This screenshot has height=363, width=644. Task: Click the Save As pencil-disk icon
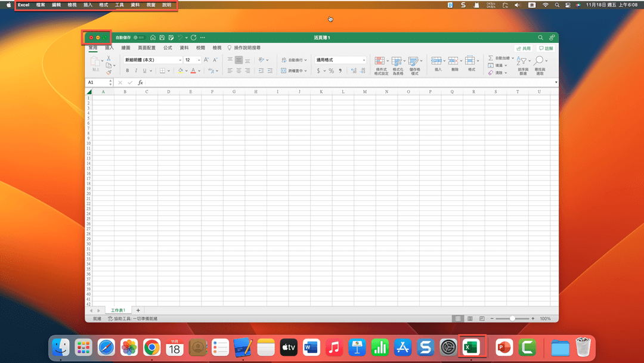pyautogui.click(x=171, y=38)
